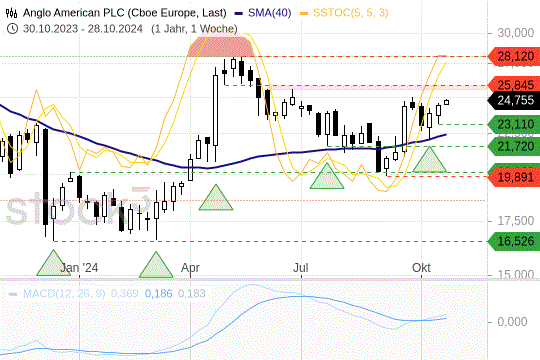The width and height of the screenshot is (540, 360).
Task: Click the 17,500 price axis label
Action: click(x=516, y=221)
